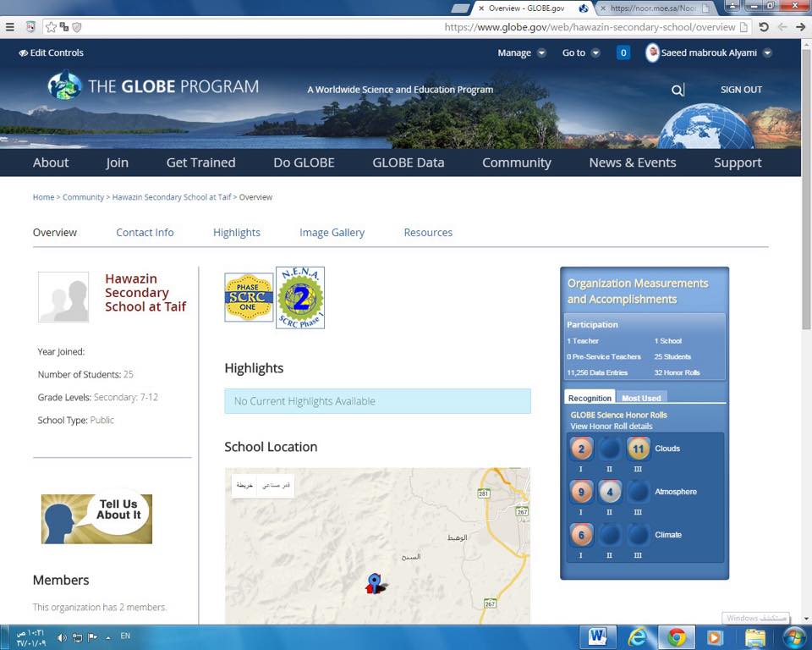Open the Join menu
This screenshot has width=812, height=650.
[117, 162]
